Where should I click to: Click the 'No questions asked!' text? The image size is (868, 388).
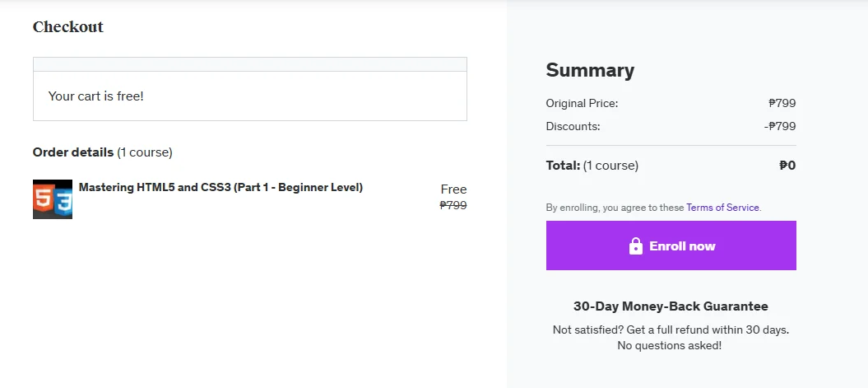tap(670, 346)
